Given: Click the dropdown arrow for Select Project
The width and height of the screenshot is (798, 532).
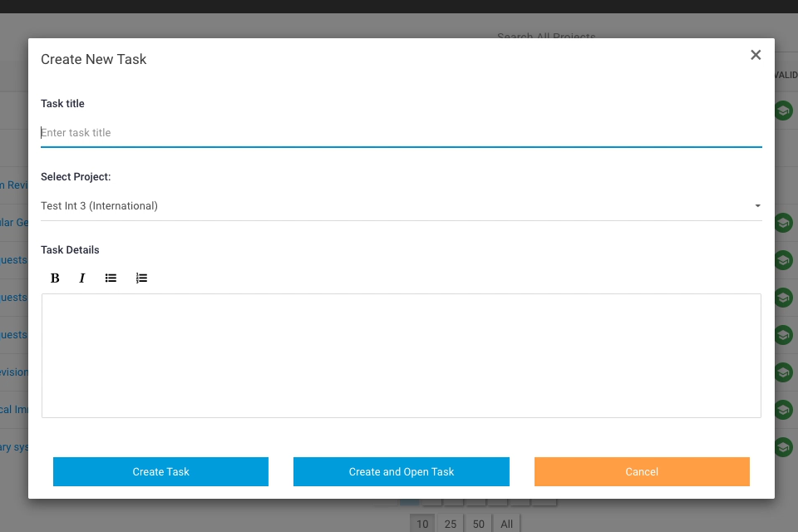Looking at the screenshot, I should coord(758,205).
